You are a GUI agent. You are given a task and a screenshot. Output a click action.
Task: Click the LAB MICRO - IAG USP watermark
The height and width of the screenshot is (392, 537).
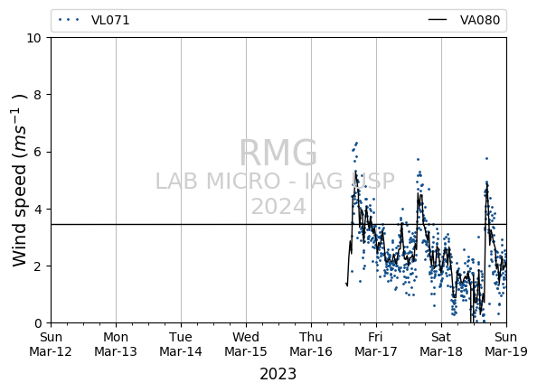pos(276,181)
